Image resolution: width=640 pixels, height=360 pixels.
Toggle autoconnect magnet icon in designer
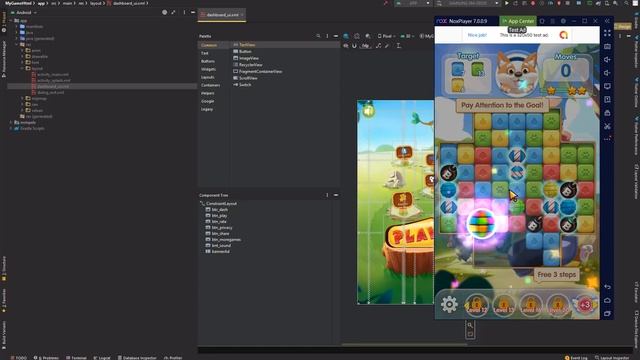click(354, 46)
